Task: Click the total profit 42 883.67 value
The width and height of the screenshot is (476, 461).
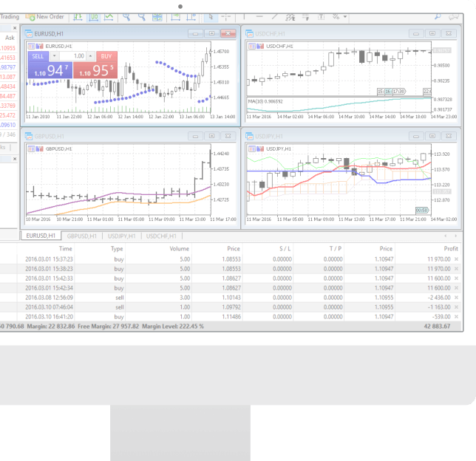Action: (x=437, y=327)
